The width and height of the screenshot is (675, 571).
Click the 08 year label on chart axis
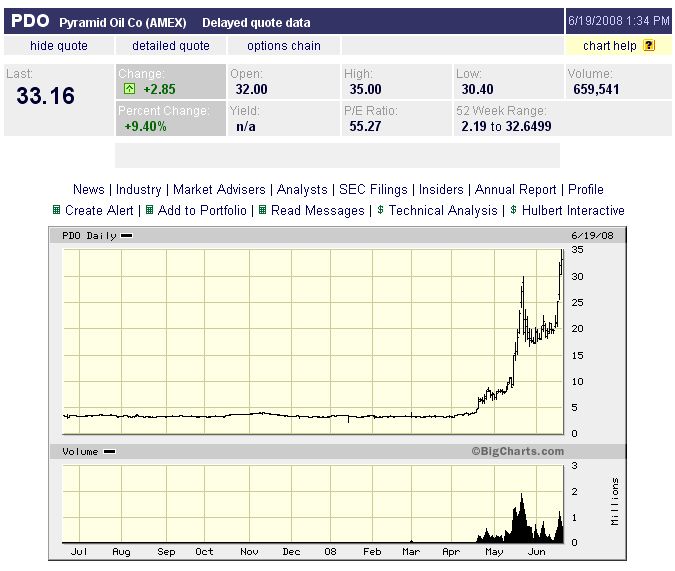pos(330,552)
